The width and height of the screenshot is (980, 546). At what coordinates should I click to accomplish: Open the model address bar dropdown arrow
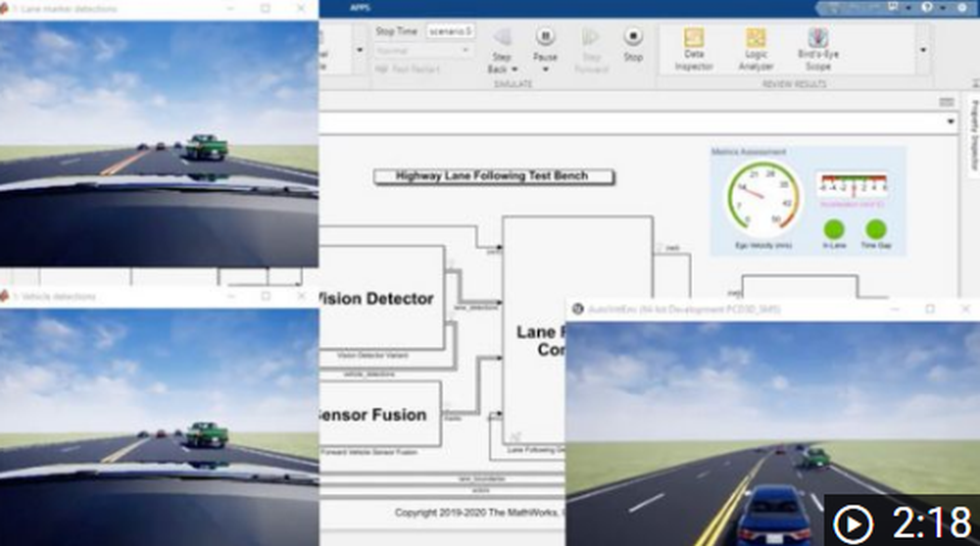click(x=951, y=122)
